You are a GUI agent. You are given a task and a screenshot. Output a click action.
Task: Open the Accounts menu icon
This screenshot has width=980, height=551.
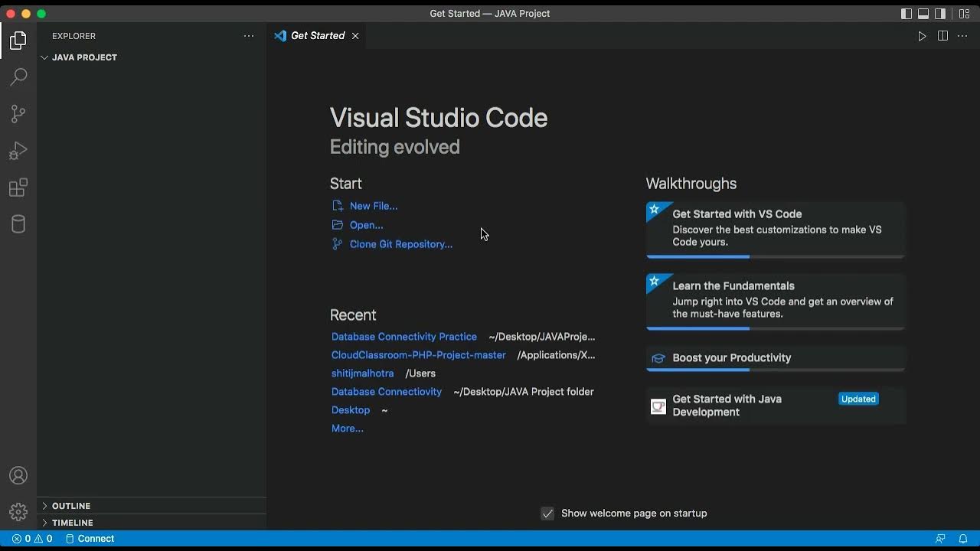click(x=18, y=475)
